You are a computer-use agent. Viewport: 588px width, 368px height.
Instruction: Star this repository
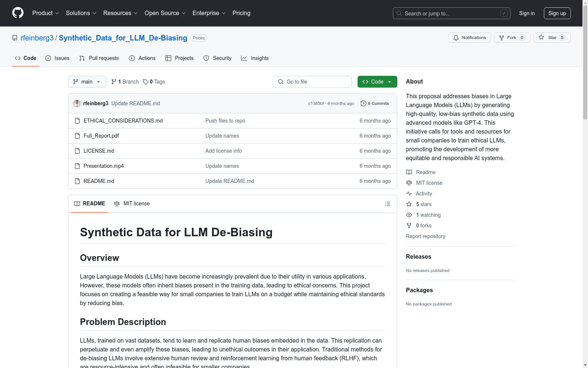point(552,38)
